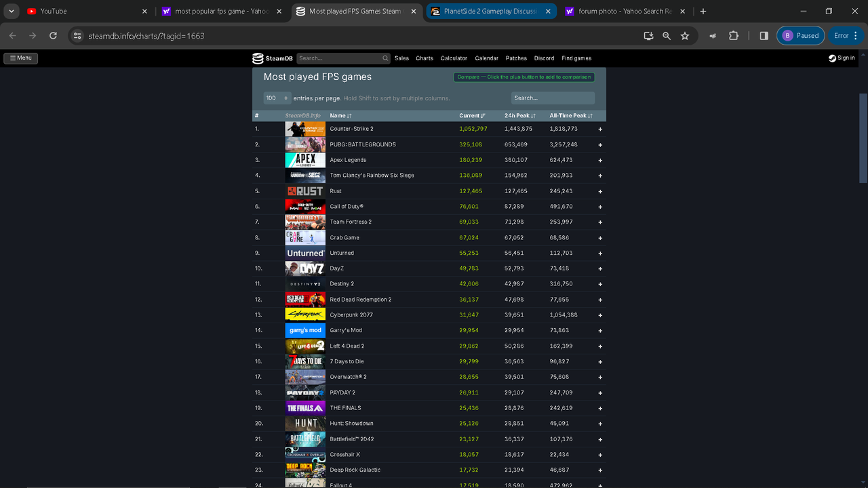Image resolution: width=868 pixels, height=488 pixels.
Task: Add DayZ to comparison with plus
Action: (x=600, y=268)
